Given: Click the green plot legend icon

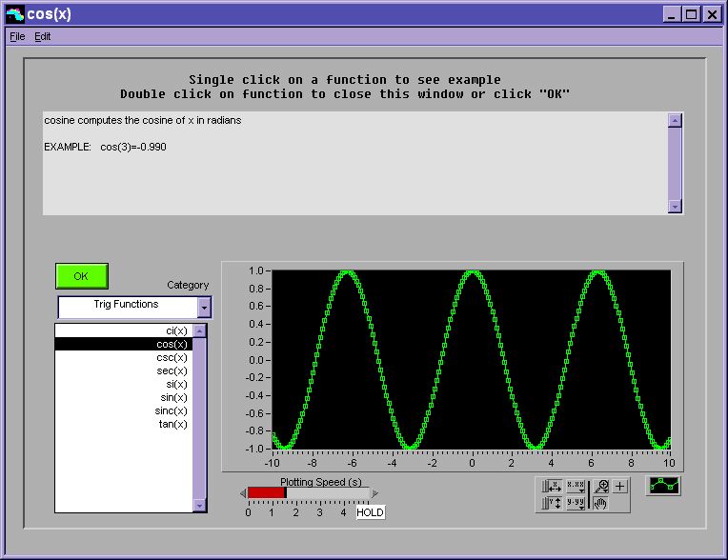Looking at the screenshot, I should pos(663,486).
